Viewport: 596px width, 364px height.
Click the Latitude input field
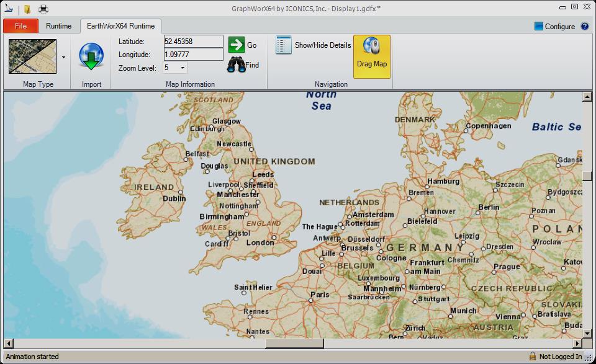pyautogui.click(x=193, y=42)
